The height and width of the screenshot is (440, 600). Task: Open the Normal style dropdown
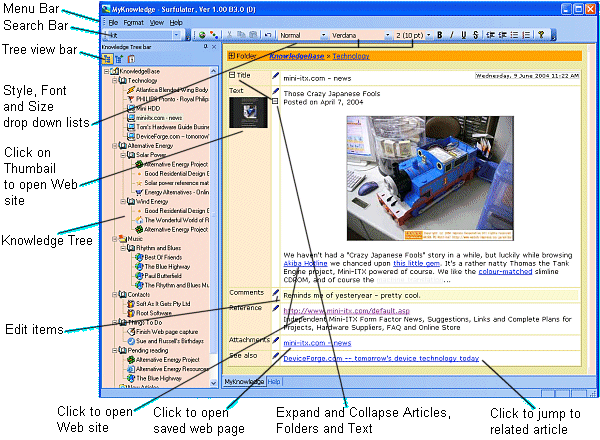[323, 35]
